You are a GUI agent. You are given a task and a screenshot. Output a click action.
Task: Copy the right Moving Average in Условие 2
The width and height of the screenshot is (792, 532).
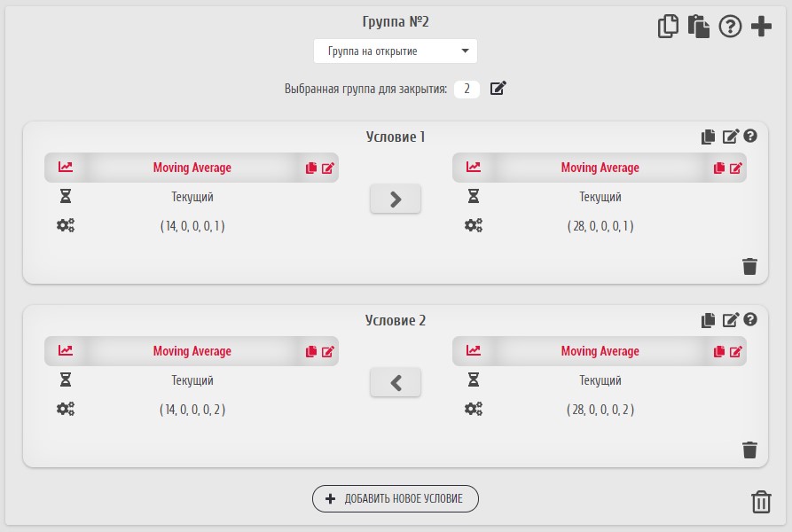click(719, 351)
